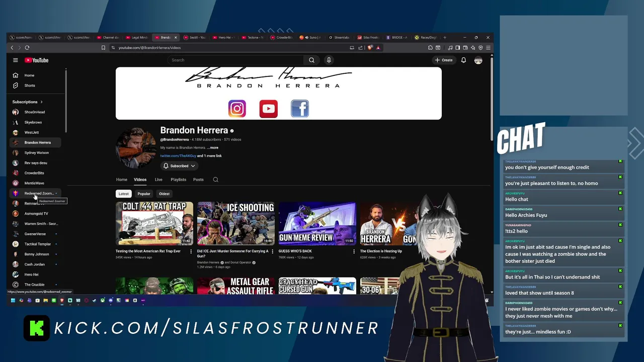The height and width of the screenshot is (362, 644).
Task: Open the channel Playlists tab
Action: tap(178, 179)
